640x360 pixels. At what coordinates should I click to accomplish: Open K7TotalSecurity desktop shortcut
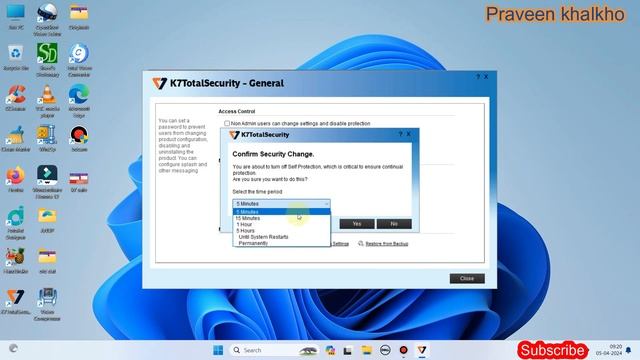[x=16, y=301]
